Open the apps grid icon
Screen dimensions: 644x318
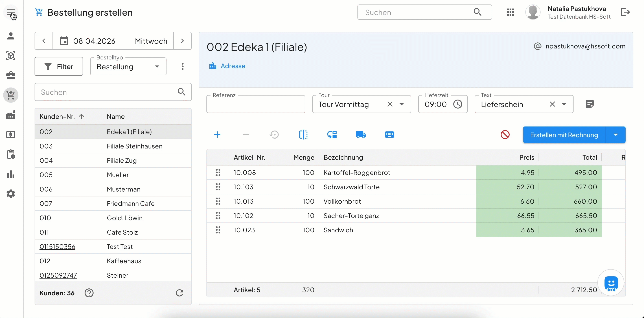click(510, 12)
